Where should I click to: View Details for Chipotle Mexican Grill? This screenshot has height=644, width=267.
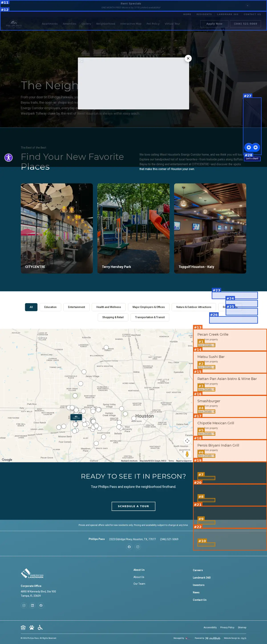point(206,433)
